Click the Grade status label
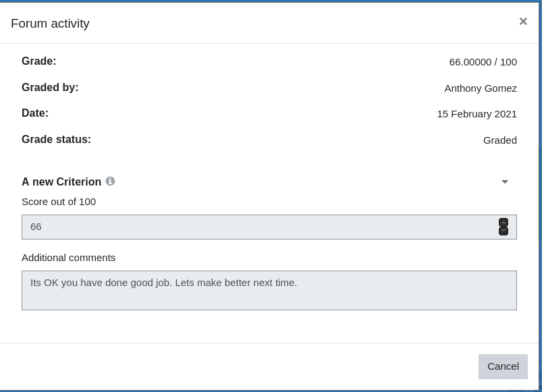542x392 pixels. (56, 139)
